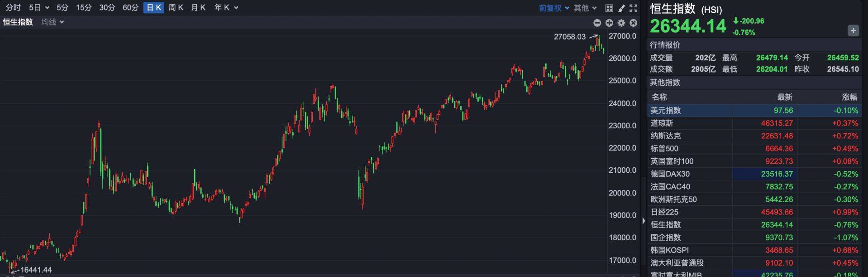Open the 其他 dropdown menu

585,8
